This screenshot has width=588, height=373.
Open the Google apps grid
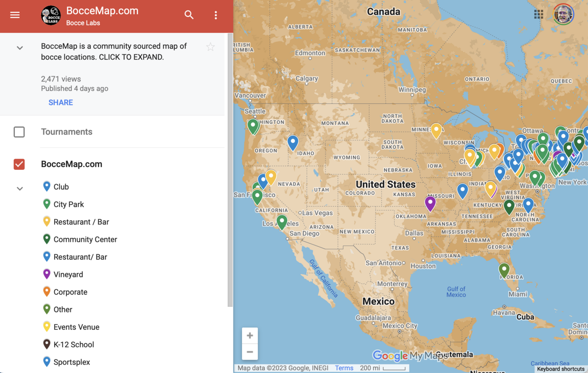[538, 15]
